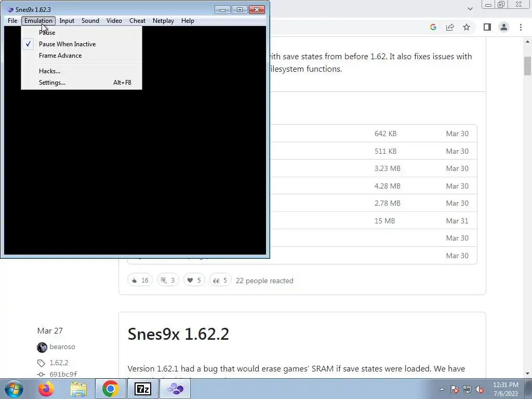This screenshot has height=399, width=532.
Task: Open the Video menu
Action: (114, 21)
